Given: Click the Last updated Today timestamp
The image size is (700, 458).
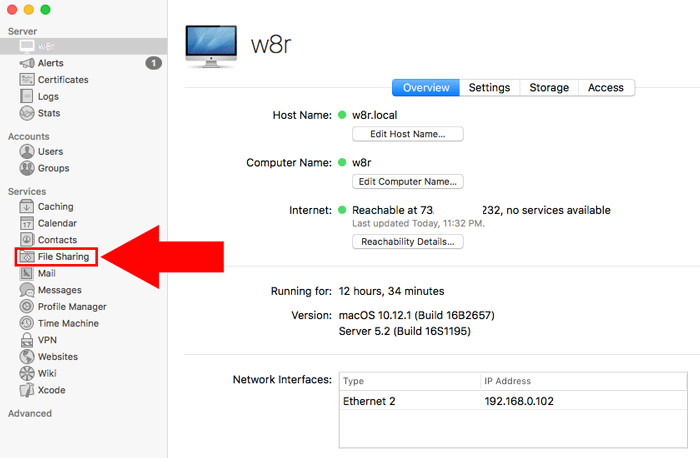Looking at the screenshot, I should coord(418,223).
